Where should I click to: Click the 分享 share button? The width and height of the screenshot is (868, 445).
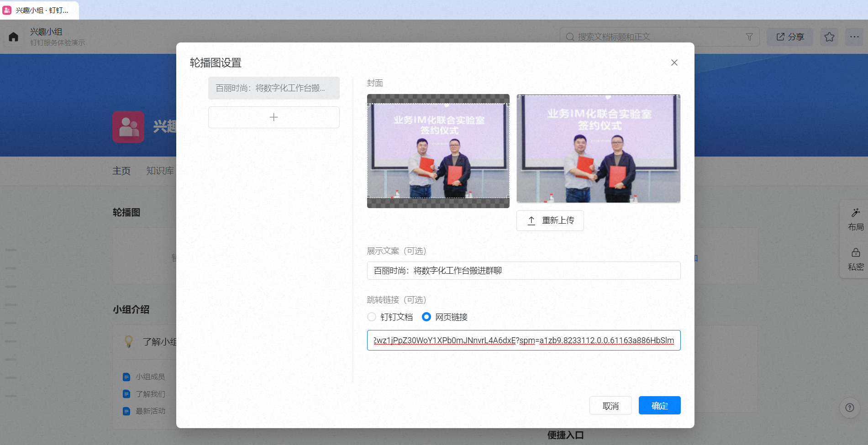[790, 37]
